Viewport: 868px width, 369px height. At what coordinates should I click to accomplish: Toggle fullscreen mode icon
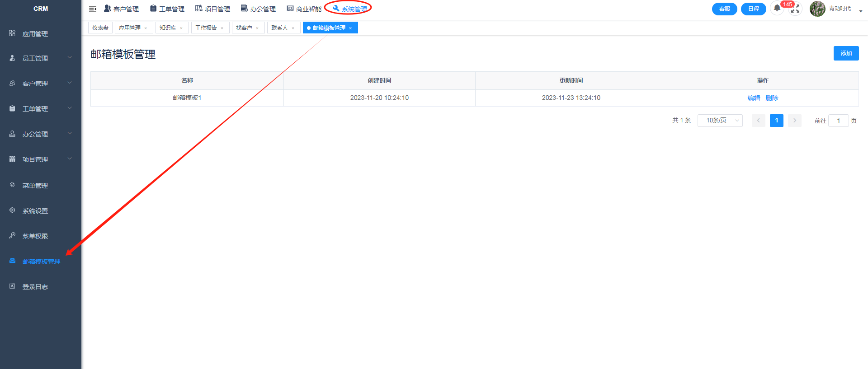pyautogui.click(x=795, y=9)
